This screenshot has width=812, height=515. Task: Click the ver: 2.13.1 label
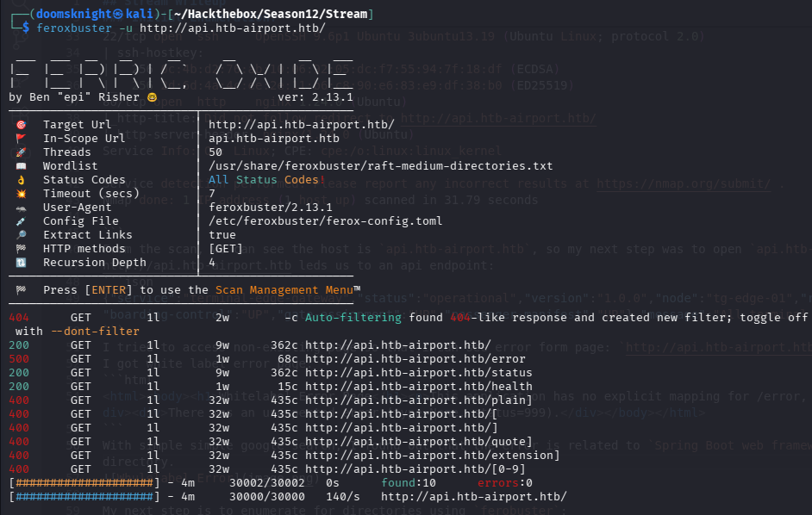pos(315,97)
